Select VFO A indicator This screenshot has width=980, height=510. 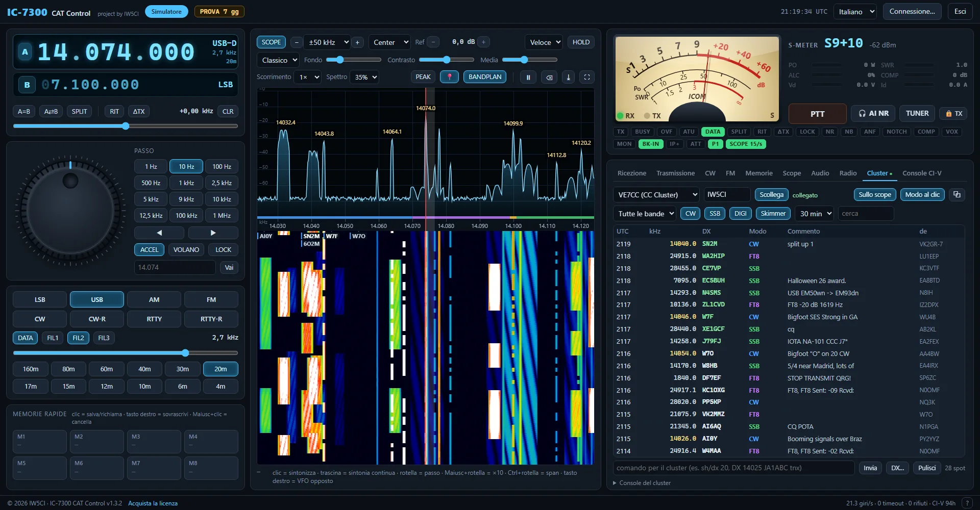25,52
